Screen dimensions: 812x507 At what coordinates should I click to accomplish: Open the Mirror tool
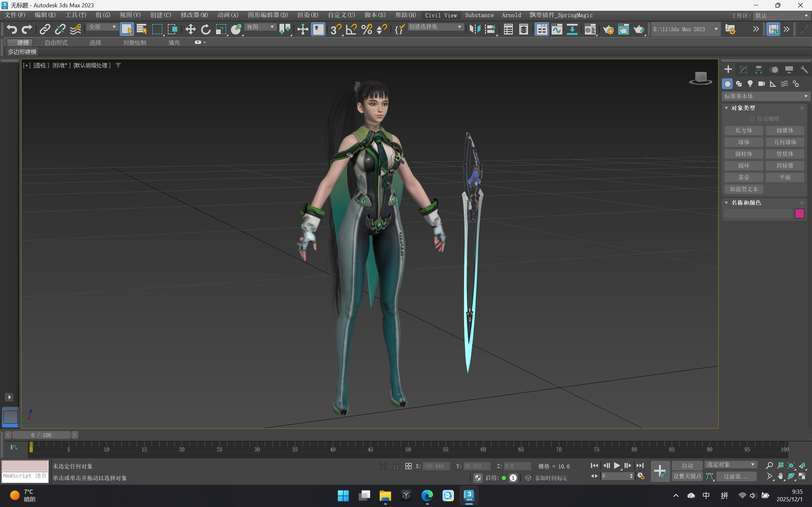475,29
